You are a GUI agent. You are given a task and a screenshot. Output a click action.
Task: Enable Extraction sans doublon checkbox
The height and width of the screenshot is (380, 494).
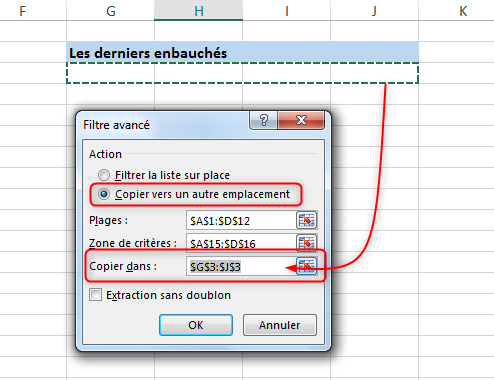tap(95, 295)
